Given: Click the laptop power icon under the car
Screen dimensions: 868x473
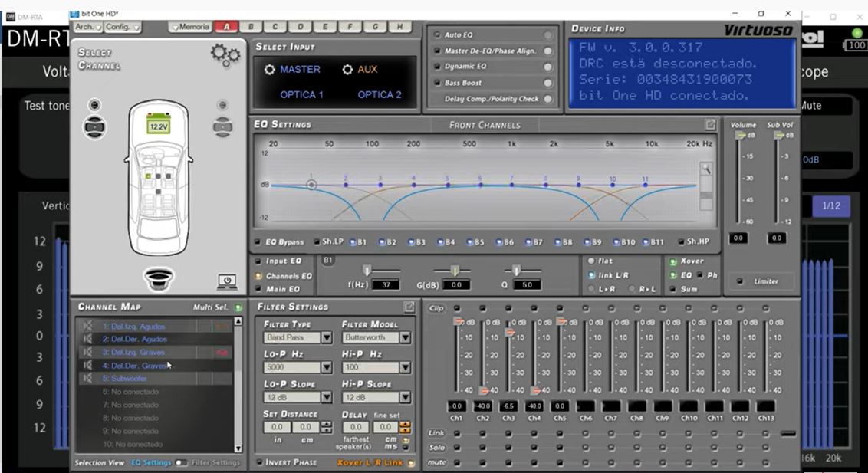Looking at the screenshot, I should pos(227,281).
